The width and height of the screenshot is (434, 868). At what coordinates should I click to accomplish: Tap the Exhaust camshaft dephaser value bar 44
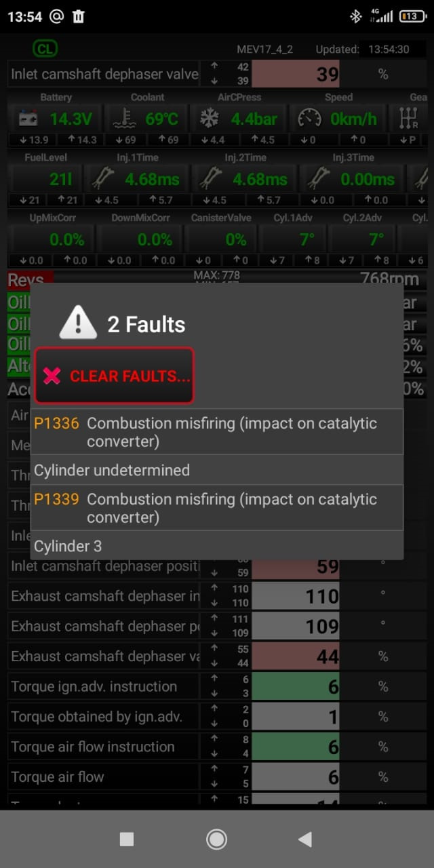(x=296, y=656)
